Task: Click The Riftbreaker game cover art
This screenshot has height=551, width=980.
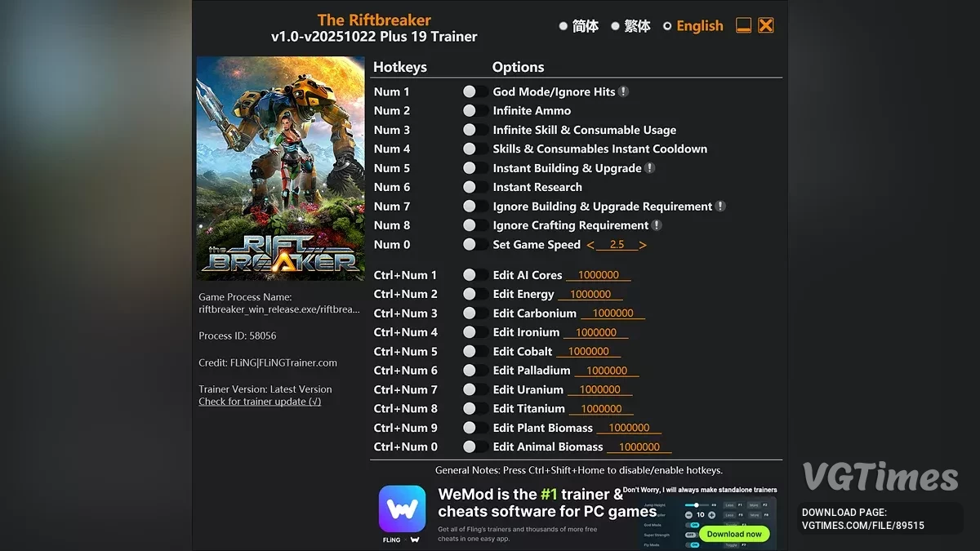Action: pyautogui.click(x=280, y=168)
